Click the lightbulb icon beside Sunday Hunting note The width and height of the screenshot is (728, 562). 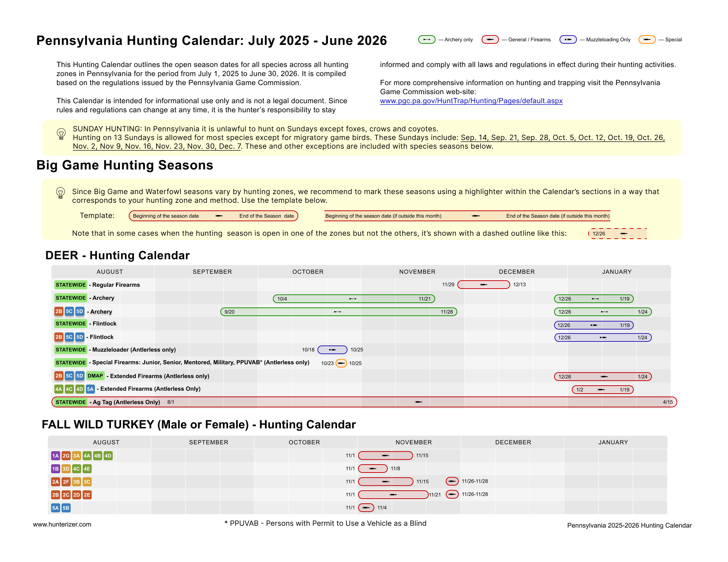61,134
